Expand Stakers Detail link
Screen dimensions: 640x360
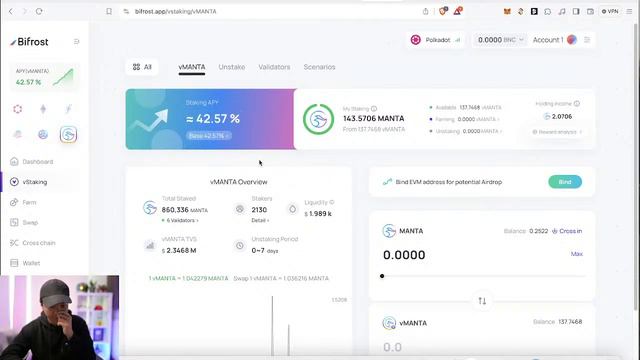point(260,220)
